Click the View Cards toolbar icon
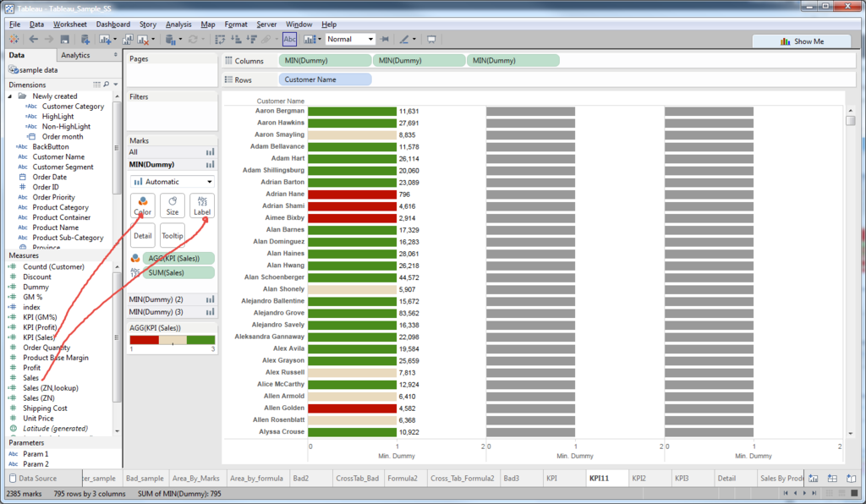Screen dimensions: 866x504 tap(310, 39)
